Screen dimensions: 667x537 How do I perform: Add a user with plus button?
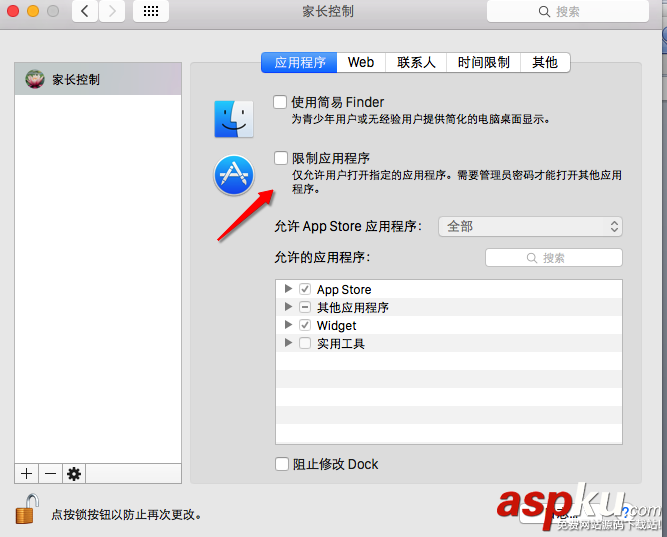(26, 474)
